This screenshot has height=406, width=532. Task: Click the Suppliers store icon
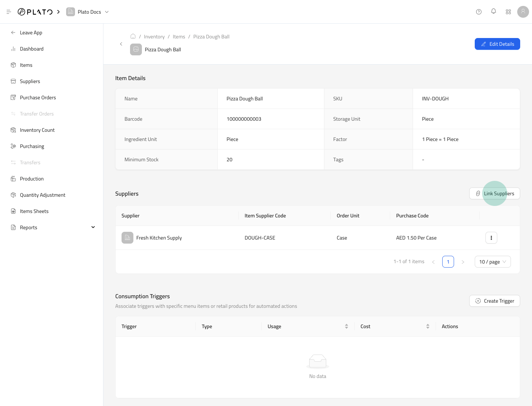(x=13, y=81)
